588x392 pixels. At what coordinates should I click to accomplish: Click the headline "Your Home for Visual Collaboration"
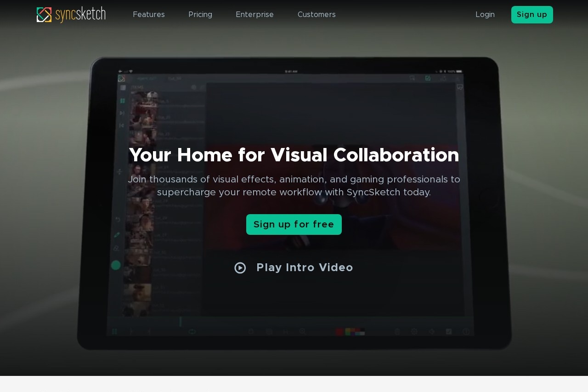pyautogui.click(x=294, y=155)
